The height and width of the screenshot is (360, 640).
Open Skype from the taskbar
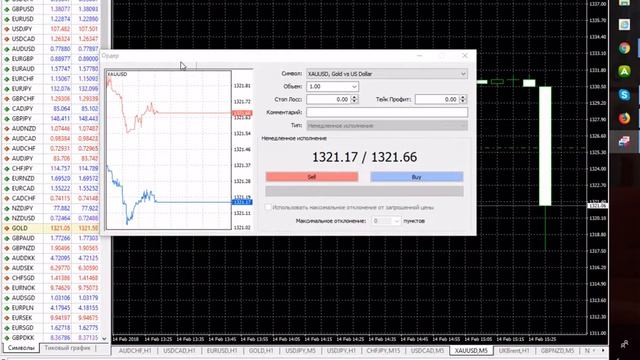click(624, 95)
